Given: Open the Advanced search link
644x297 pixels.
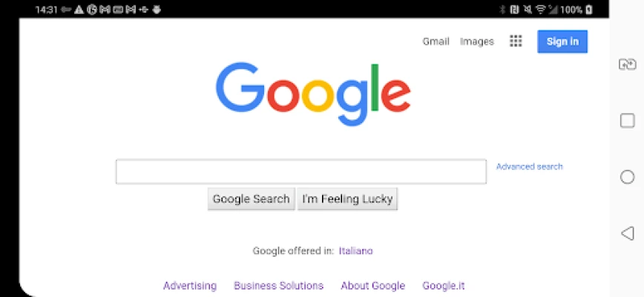Looking at the screenshot, I should pos(530,166).
